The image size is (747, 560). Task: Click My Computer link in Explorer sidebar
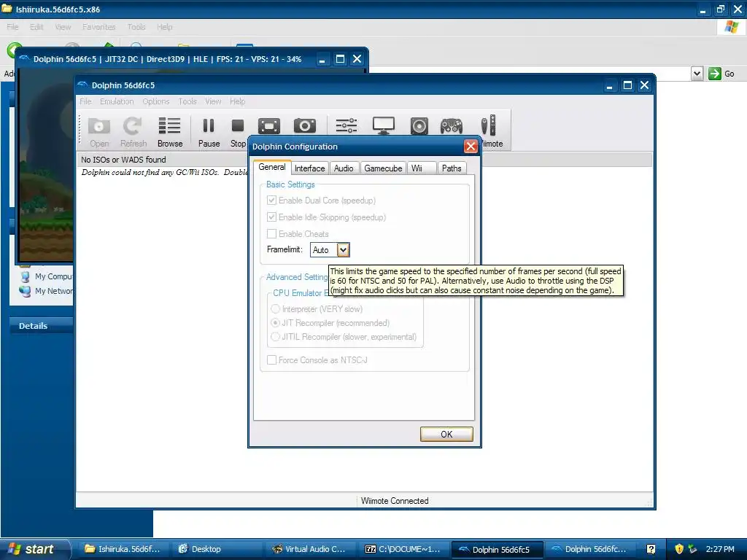point(47,276)
